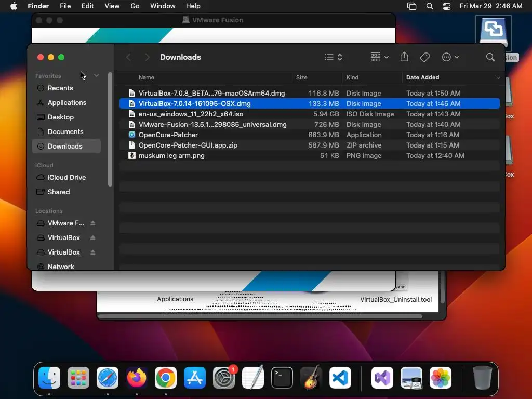Toggle the Date Added sort chevron
This screenshot has width=532, height=399.
[x=498, y=78]
